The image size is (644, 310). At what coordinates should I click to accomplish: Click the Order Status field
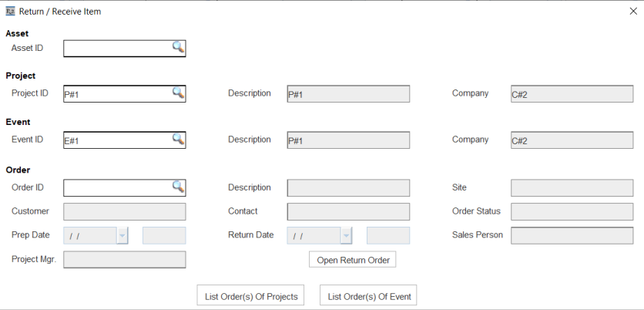click(x=572, y=212)
